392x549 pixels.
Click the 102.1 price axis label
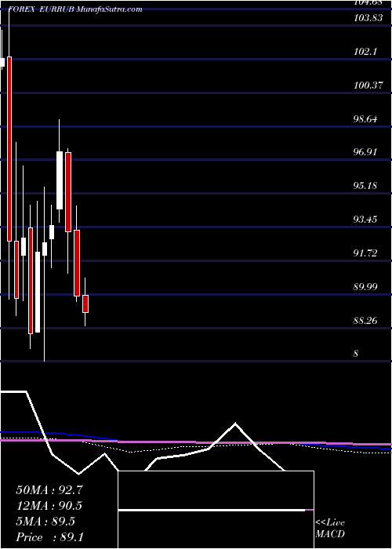click(x=365, y=53)
